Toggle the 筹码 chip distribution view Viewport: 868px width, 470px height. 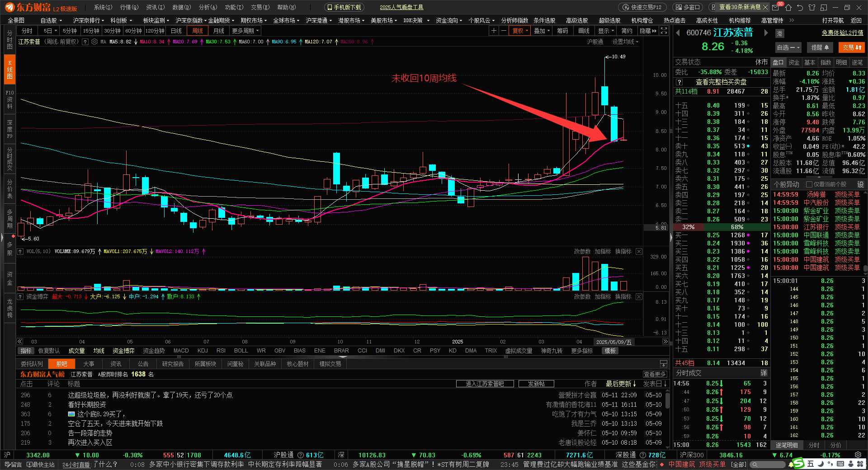click(562, 31)
